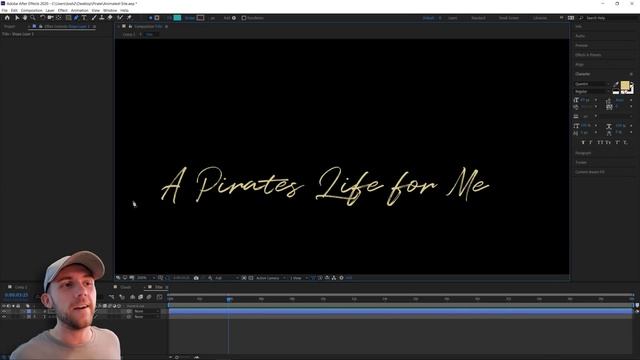
Task: Expand the Paragraph panel
Action: pos(583,153)
